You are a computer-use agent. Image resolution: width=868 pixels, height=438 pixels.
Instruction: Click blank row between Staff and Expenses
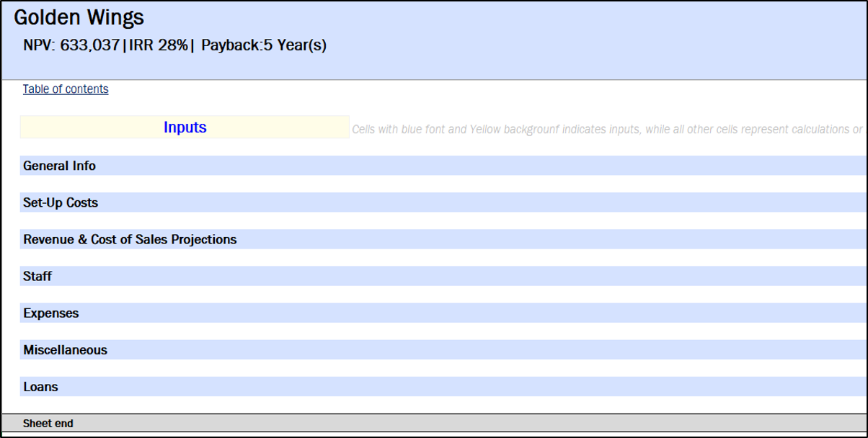click(x=433, y=295)
